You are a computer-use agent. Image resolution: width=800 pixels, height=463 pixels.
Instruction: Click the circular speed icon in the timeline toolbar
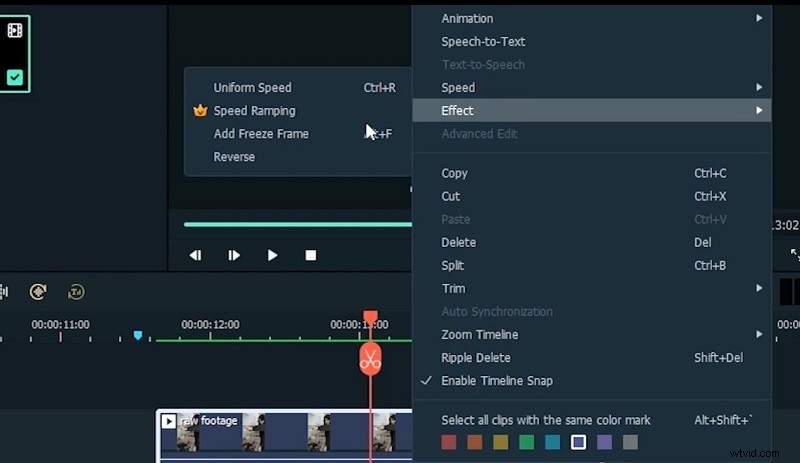[76, 292]
